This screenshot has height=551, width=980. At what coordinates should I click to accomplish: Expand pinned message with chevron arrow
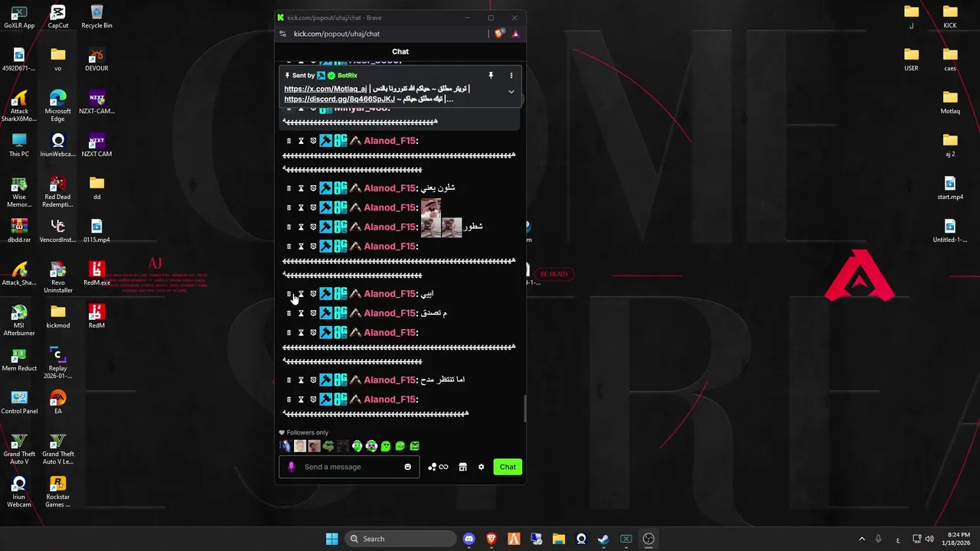511,92
